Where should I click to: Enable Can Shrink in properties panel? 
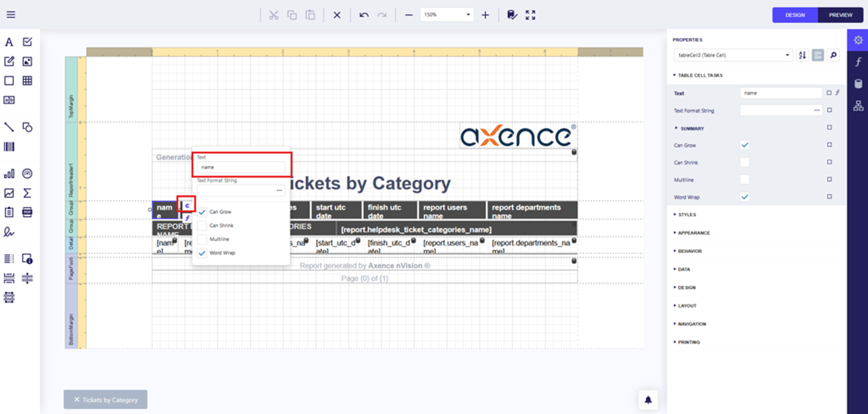click(x=744, y=162)
